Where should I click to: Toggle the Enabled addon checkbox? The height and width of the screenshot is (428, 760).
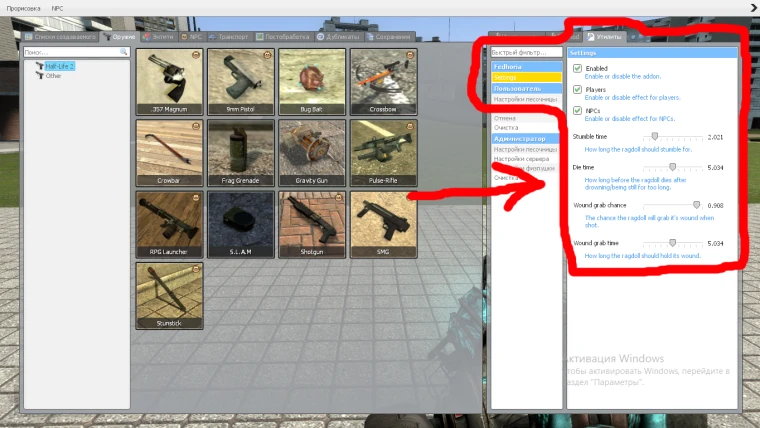577,69
